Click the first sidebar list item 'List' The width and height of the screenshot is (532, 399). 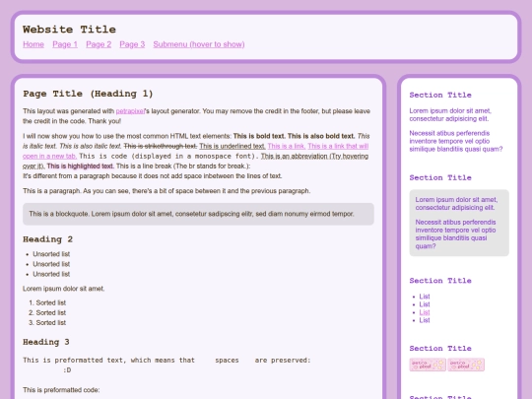pos(425,297)
